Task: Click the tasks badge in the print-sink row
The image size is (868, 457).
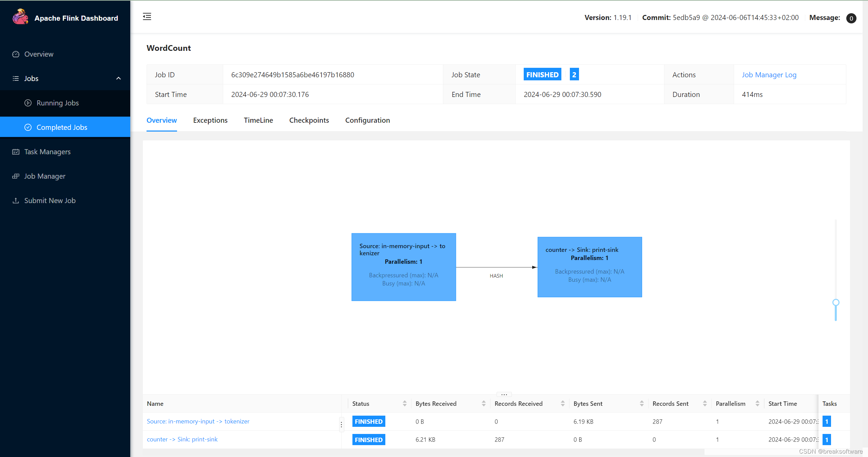Action: [x=827, y=440]
